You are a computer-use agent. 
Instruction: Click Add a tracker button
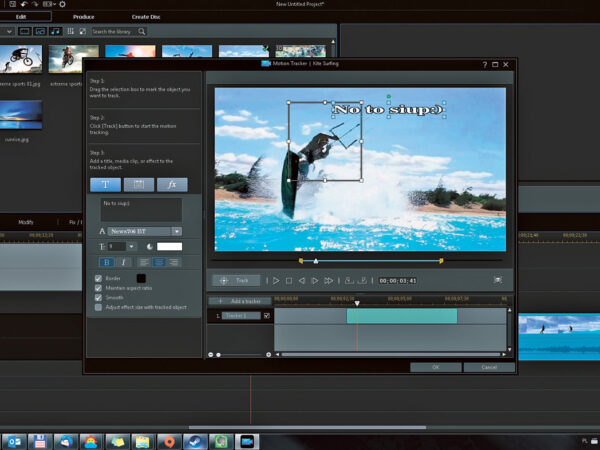(x=239, y=301)
